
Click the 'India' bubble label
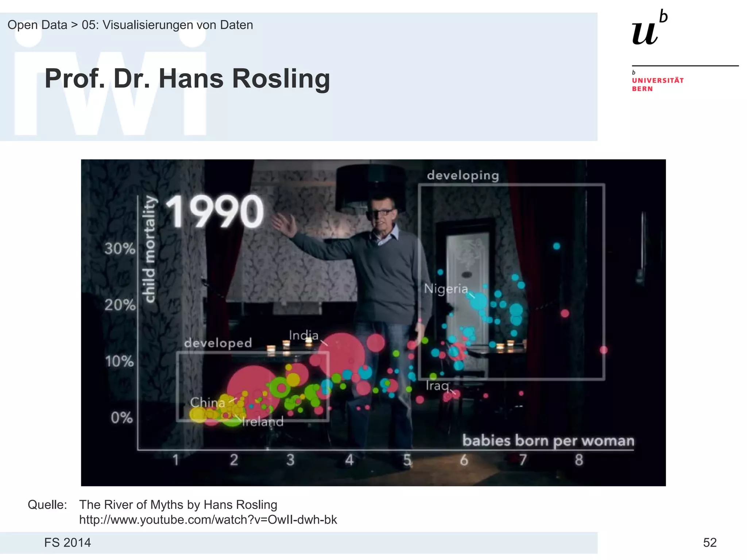click(304, 335)
